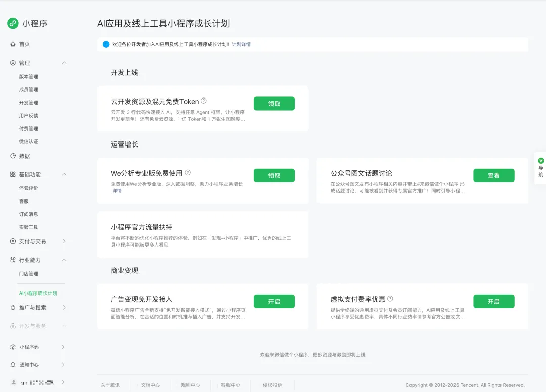This screenshot has height=392, width=546.
Task: Open the 计划详情 link in the banner
Action: tap(242, 44)
